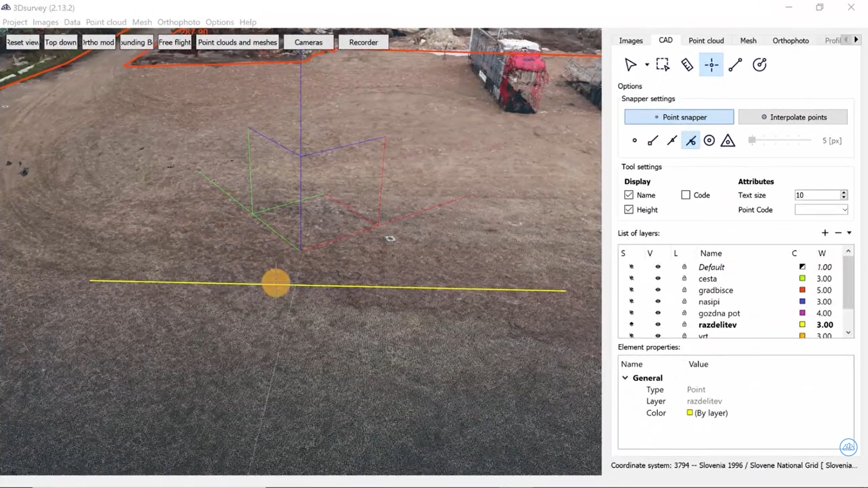Enable circle center snapping icon

[709, 140]
